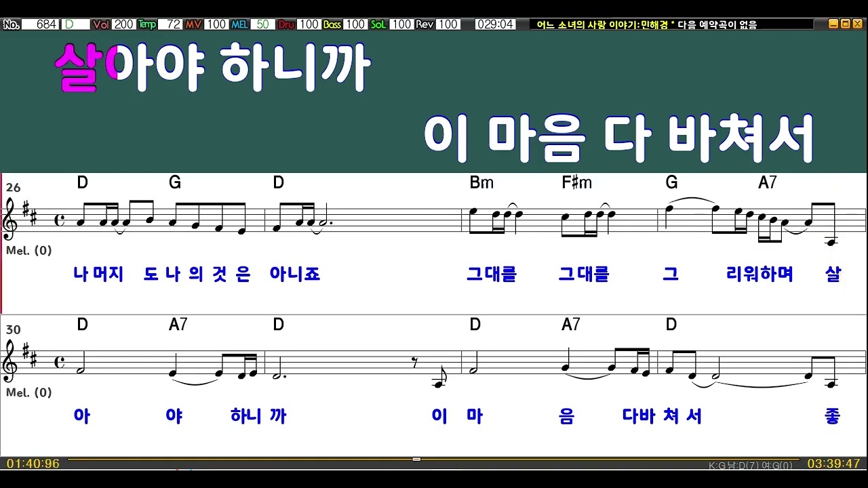The image size is (868, 488).
Task: Click the lyric 하니 까 on second staff
Action: [x=258, y=416]
